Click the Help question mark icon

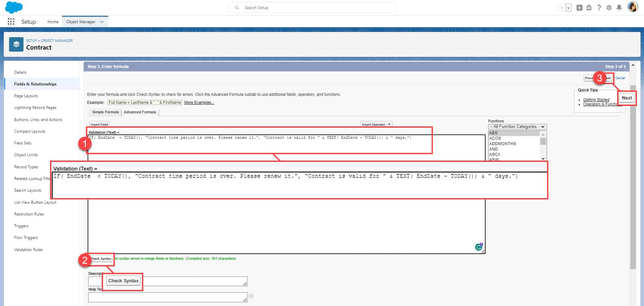point(599,7)
